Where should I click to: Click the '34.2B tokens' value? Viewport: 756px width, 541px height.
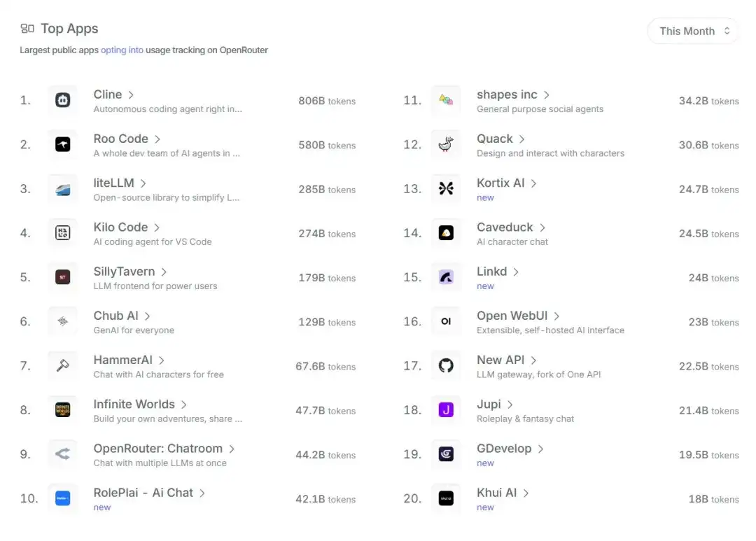(x=708, y=101)
